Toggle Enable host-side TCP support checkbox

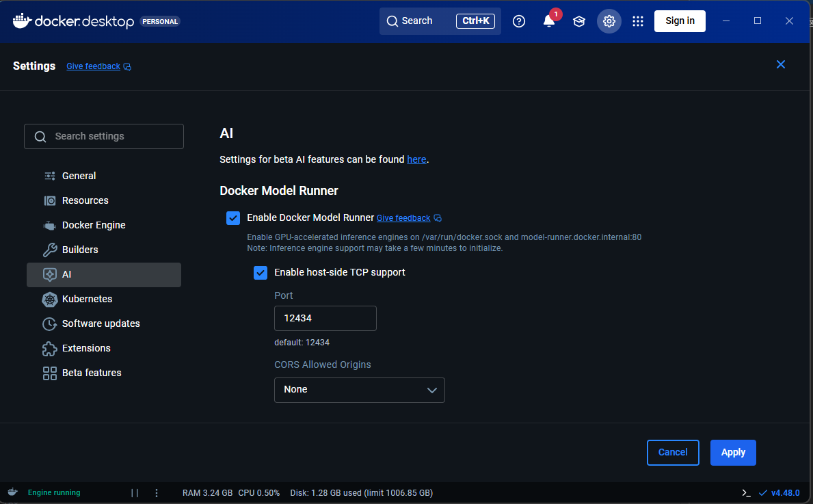tap(261, 273)
